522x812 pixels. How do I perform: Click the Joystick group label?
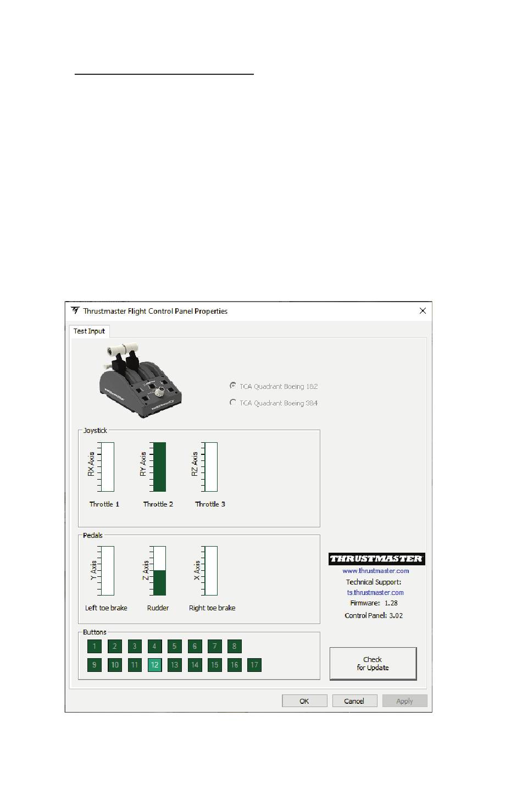(95, 430)
